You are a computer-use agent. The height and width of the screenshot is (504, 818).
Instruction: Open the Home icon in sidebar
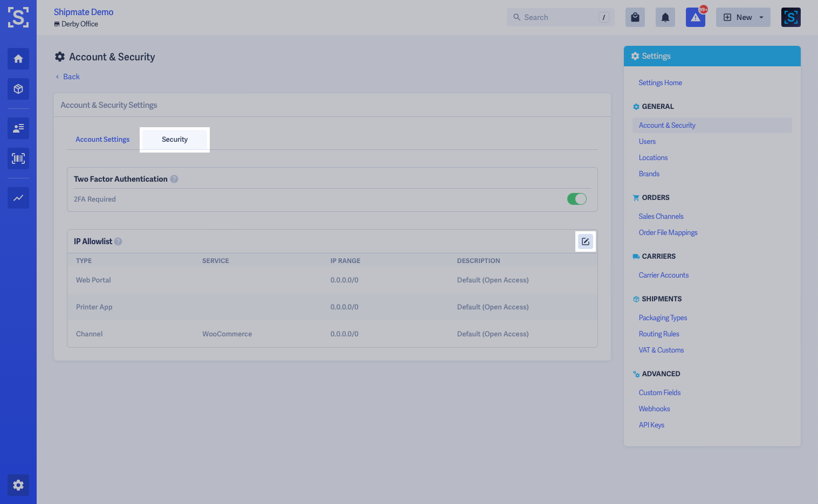coord(18,59)
